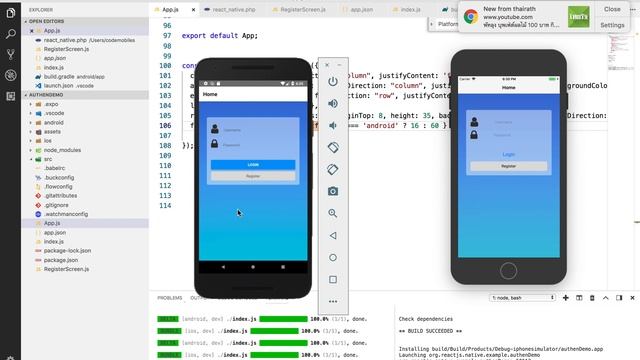640x360 pixels.
Task: Open the Source Control view
Action: pos(11,54)
